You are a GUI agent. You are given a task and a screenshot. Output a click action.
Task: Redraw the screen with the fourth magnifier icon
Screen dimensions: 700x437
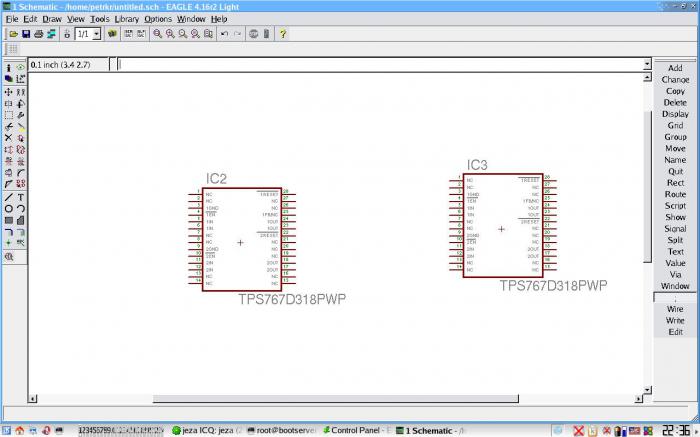(x=195, y=34)
